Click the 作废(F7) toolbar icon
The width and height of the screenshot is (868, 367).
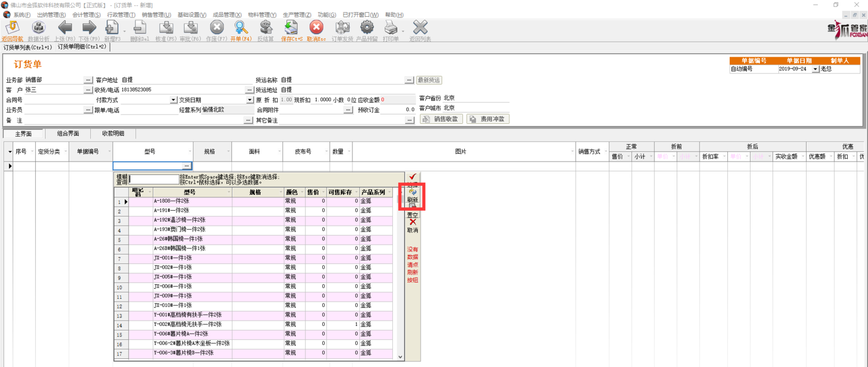click(216, 28)
